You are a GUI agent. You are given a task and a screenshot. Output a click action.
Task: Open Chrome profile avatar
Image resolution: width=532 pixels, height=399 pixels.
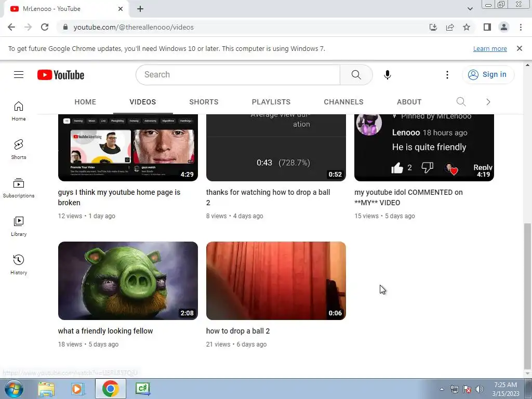504,27
